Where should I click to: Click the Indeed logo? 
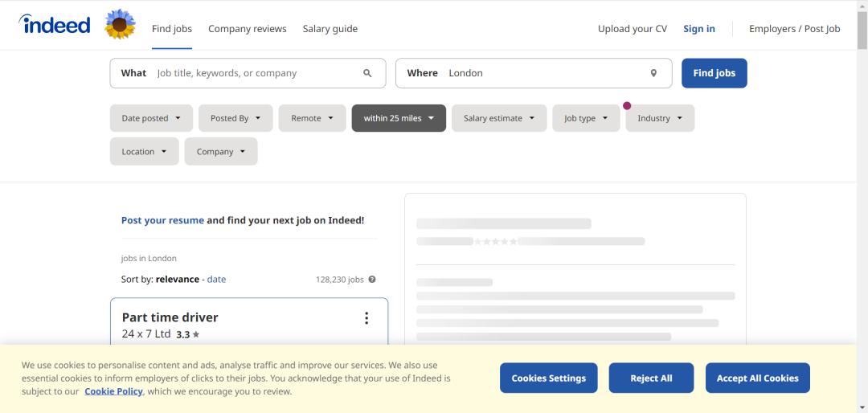[55, 25]
